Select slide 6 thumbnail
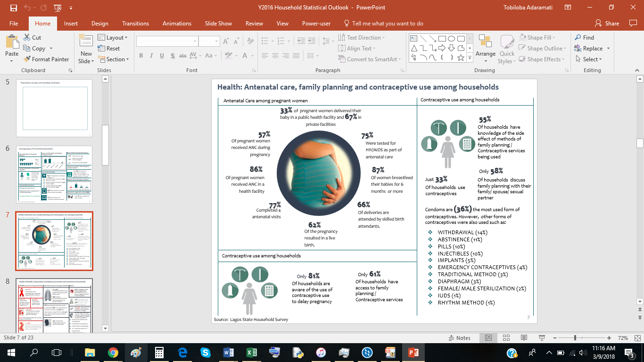The width and height of the screenshot is (644, 362). (x=54, y=175)
